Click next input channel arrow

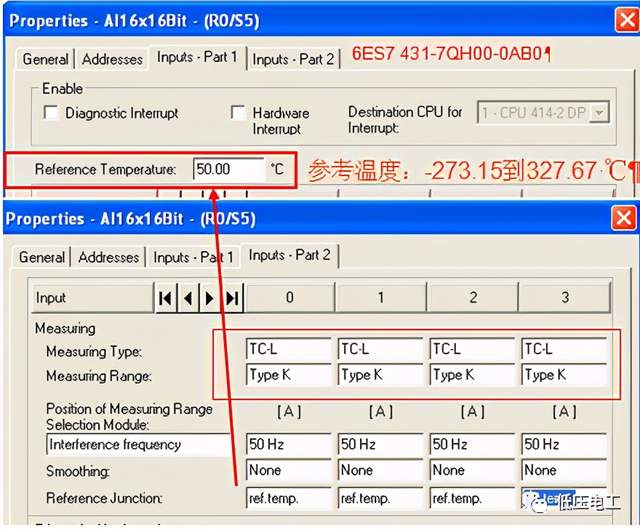coord(210,298)
